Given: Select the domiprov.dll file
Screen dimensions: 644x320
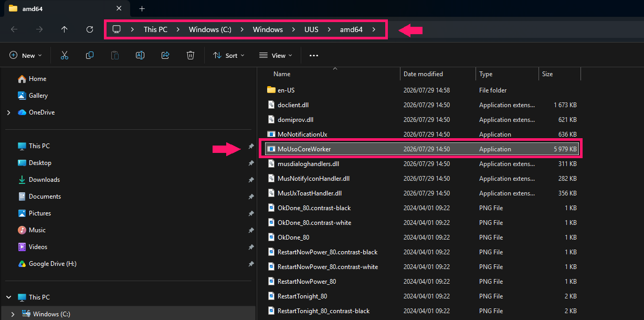Looking at the screenshot, I should click(x=422, y=119).
